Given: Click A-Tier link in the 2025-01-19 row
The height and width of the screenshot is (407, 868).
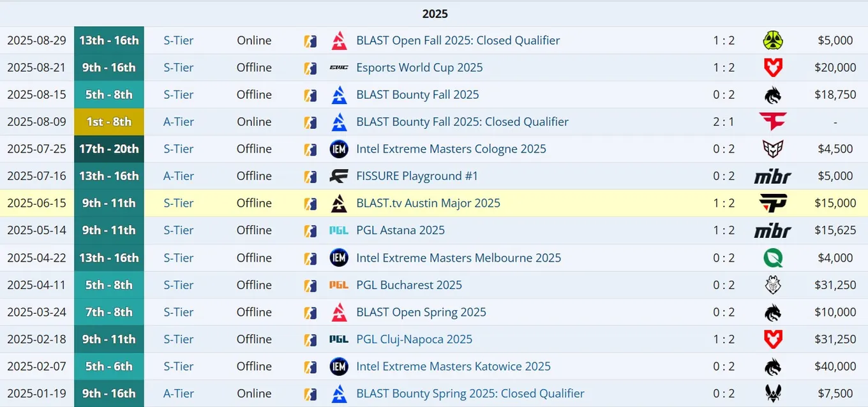Looking at the screenshot, I should pyautogui.click(x=179, y=394).
